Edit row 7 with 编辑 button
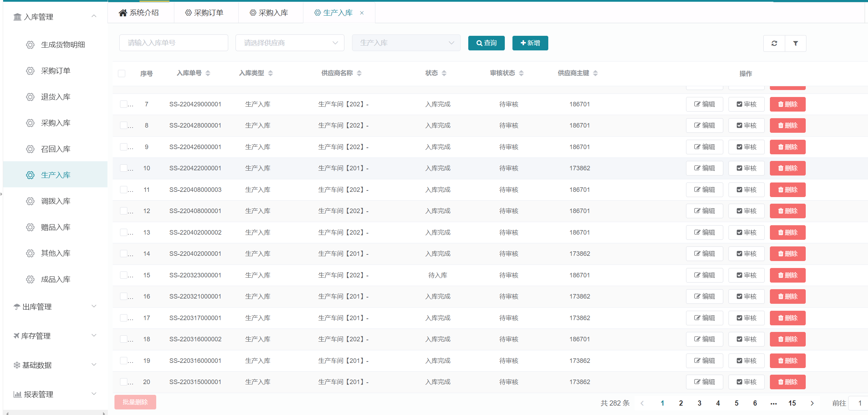 (x=704, y=104)
